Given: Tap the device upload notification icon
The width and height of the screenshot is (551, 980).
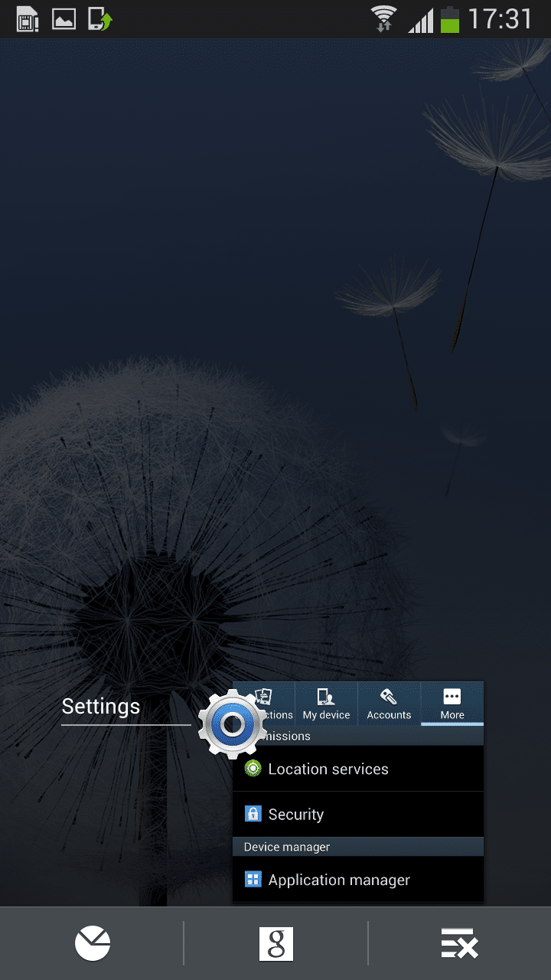Looking at the screenshot, I should pyautogui.click(x=99, y=18).
